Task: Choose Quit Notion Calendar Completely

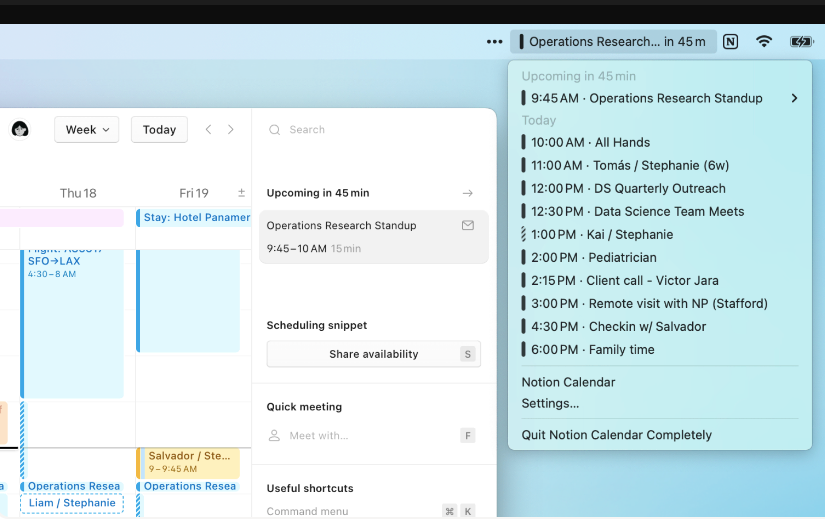Action: 616,435
